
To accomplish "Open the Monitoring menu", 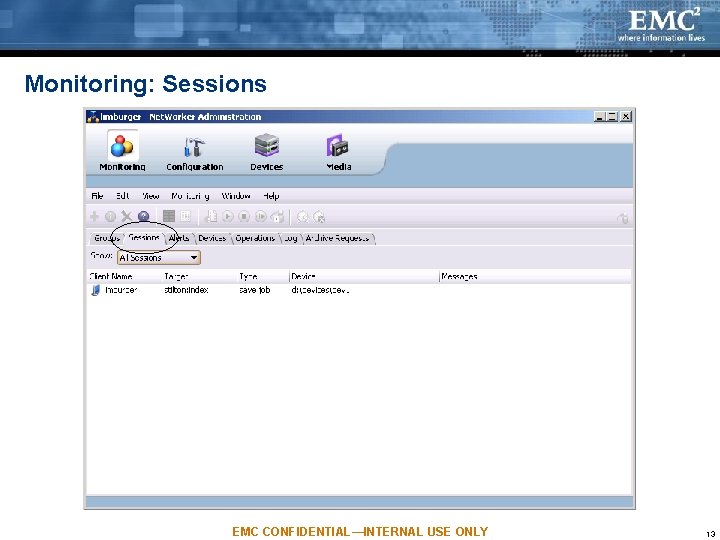I will [x=190, y=196].
